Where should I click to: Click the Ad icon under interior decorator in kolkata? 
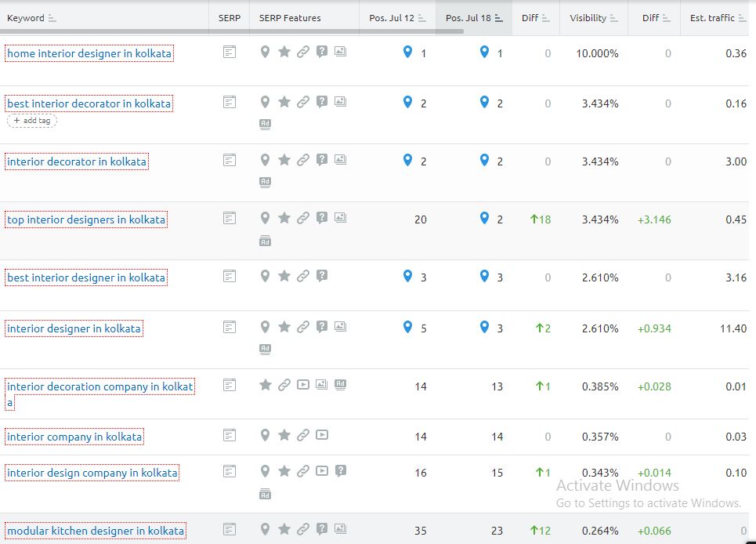click(265, 182)
